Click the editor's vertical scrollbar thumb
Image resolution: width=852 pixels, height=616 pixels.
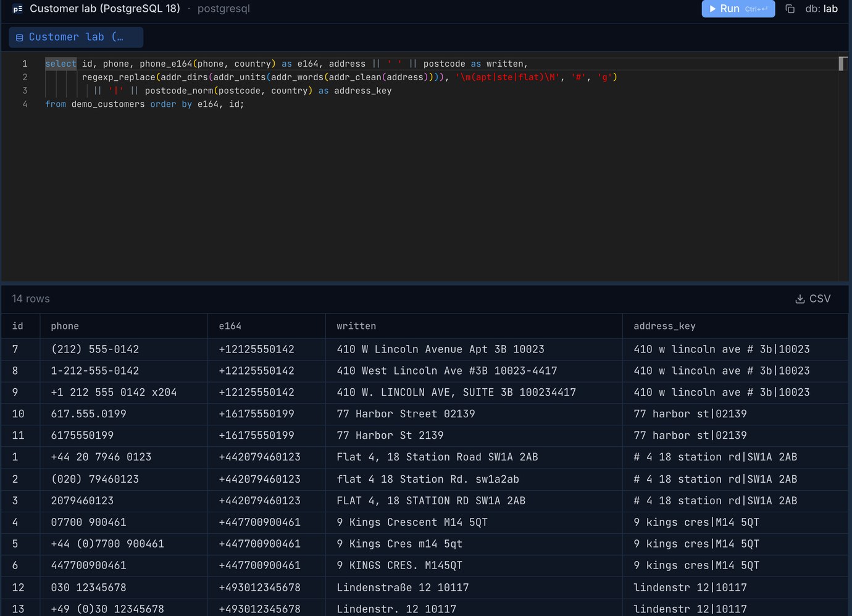[841, 63]
